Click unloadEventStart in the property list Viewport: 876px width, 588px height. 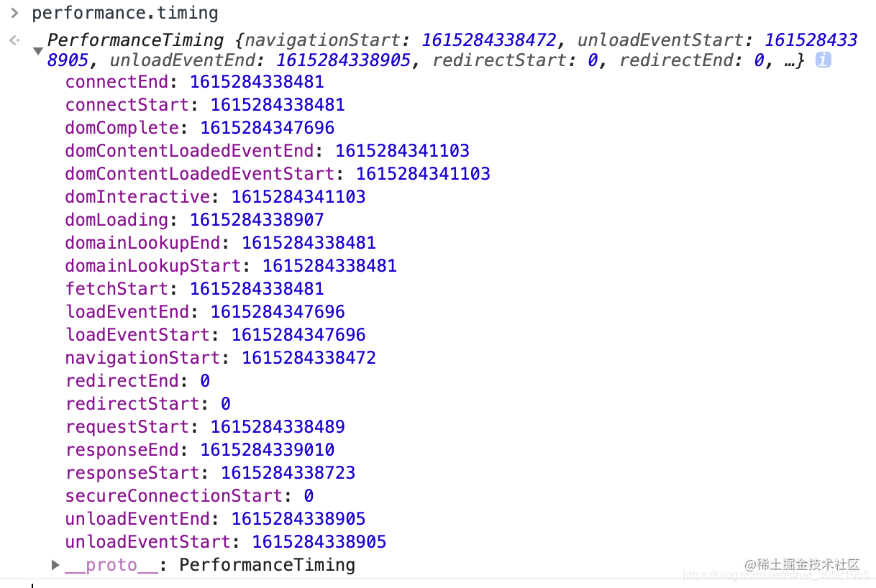(147, 542)
